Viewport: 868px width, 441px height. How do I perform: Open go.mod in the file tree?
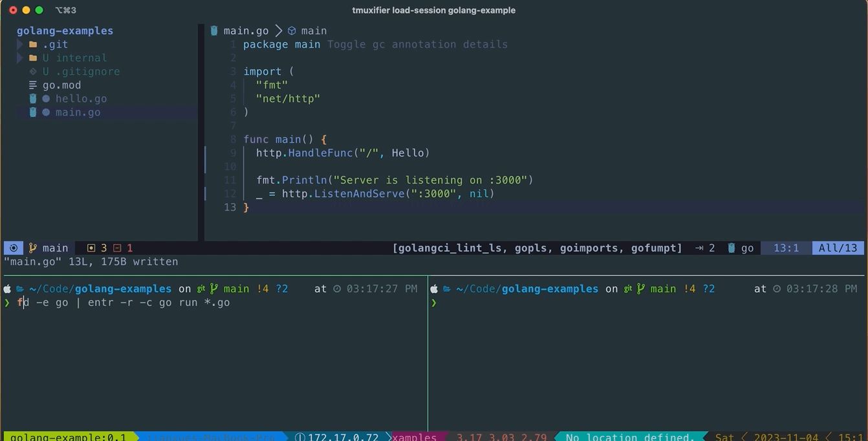[62, 85]
